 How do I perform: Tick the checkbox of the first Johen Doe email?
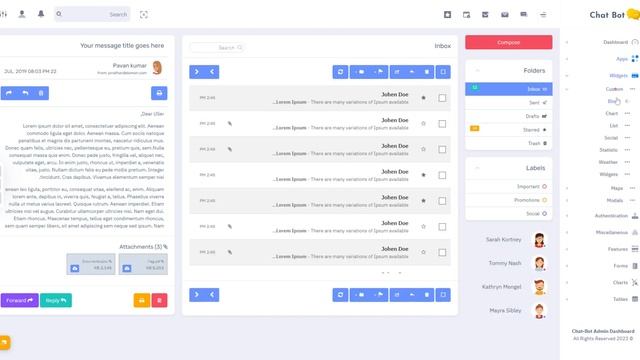coord(442,98)
